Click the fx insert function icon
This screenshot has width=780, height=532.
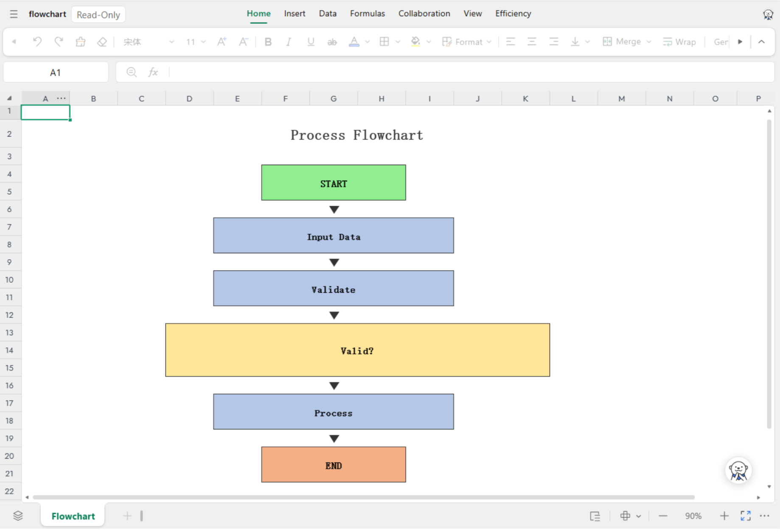click(153, 72)
